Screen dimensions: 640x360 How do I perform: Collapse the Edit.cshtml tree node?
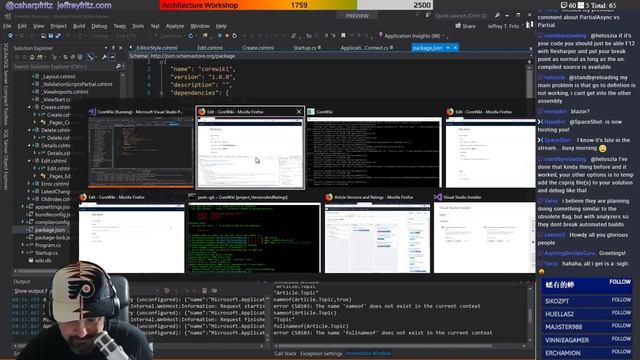pyautogui.click(x=29, y=161)
